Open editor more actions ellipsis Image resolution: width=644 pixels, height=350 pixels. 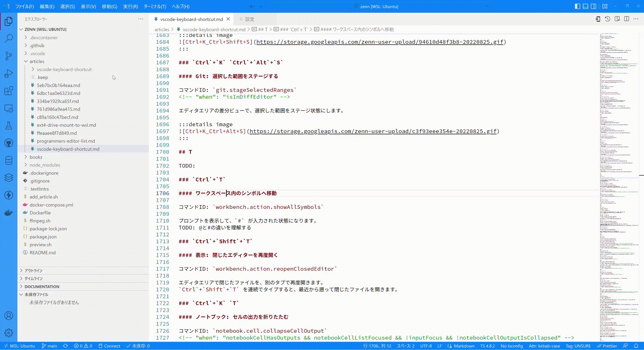(x=636, y=19)
